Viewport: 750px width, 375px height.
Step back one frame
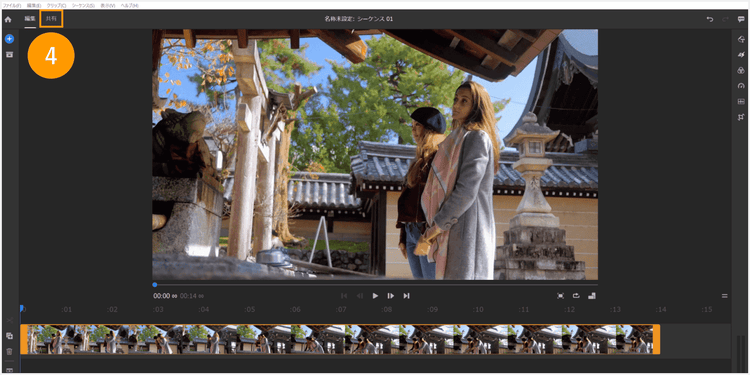coord(360,296)
